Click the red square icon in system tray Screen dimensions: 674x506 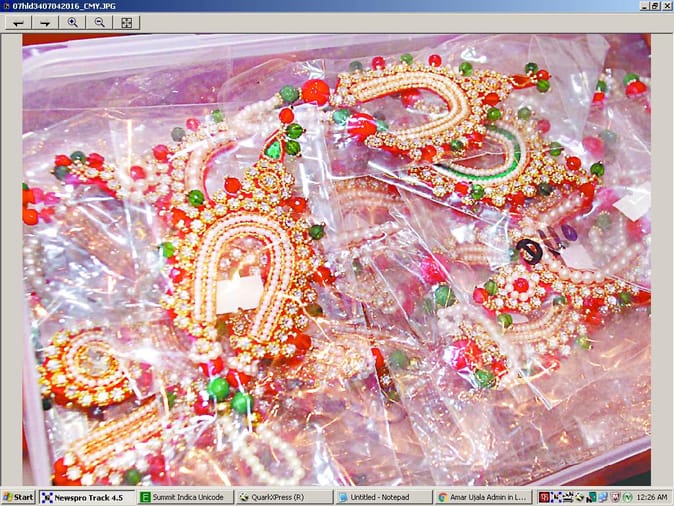543,497
